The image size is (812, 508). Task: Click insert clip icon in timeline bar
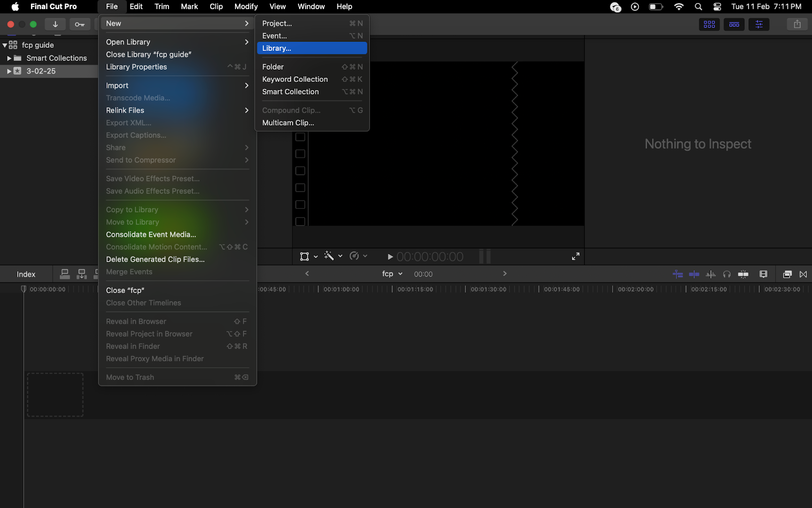[x=82, y=274]
